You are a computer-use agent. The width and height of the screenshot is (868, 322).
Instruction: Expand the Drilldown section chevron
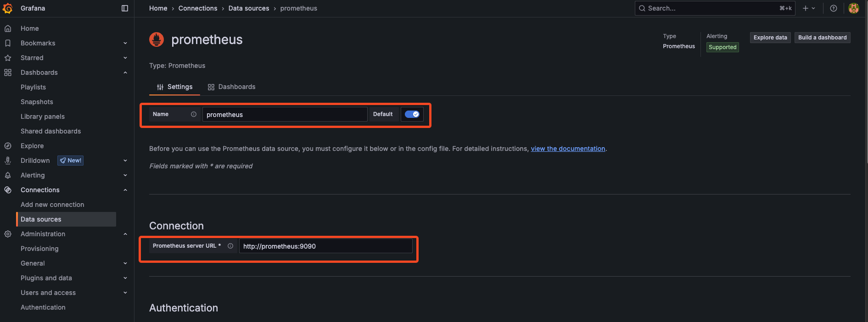125,161
